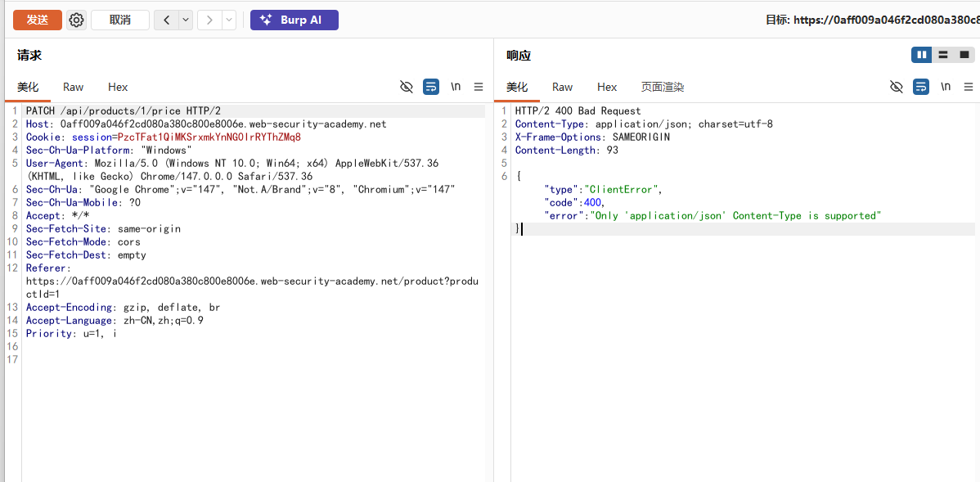Click the response Content-Type header line
This screenshot has height=482, width=980.
(644, 124)
